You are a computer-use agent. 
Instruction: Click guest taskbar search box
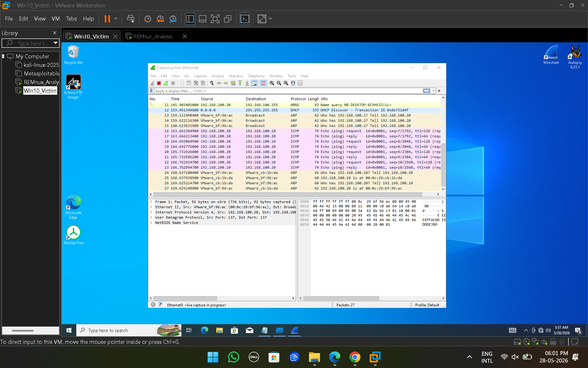pos(129,330)
